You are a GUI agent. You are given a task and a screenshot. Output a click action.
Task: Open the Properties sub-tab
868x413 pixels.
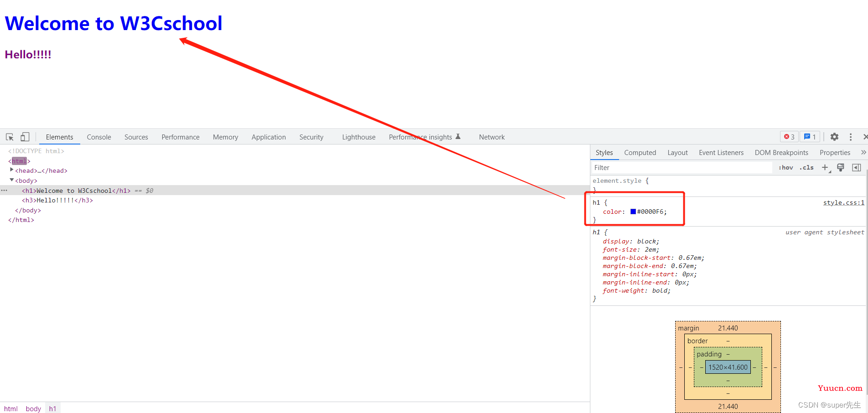tap(835, 153)
